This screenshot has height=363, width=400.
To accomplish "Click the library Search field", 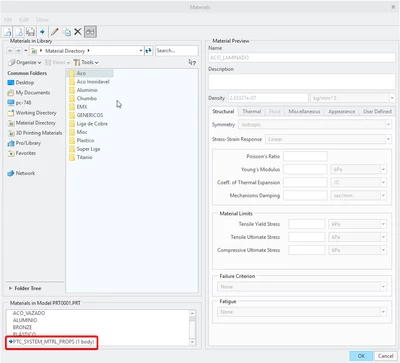I will (177, 51).
